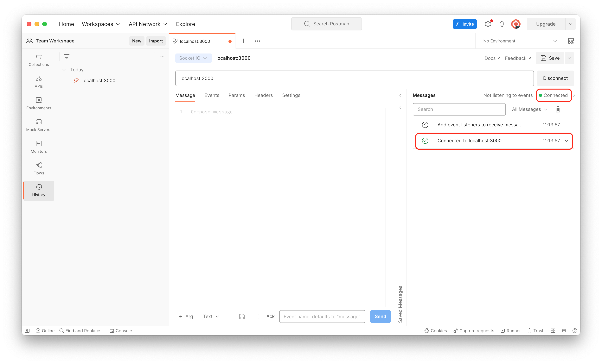Viewport: 602px width, 364px height.
Task: Switch to the Settings tab
Action: pyautogui.click(x=291, y=95)
